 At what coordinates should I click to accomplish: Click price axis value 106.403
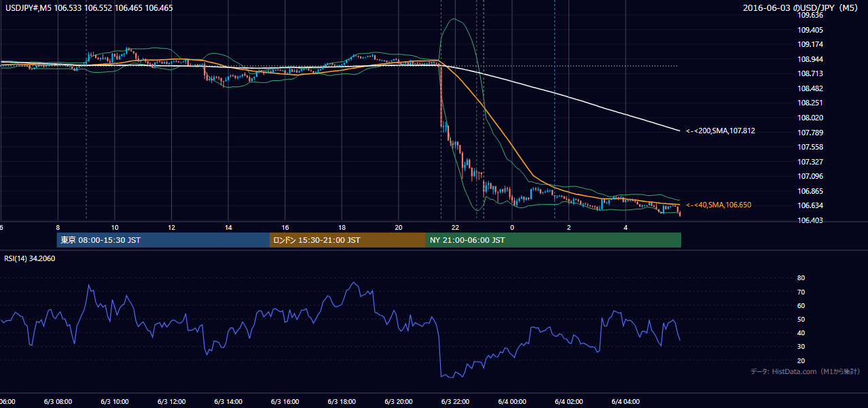pos(810,220)
